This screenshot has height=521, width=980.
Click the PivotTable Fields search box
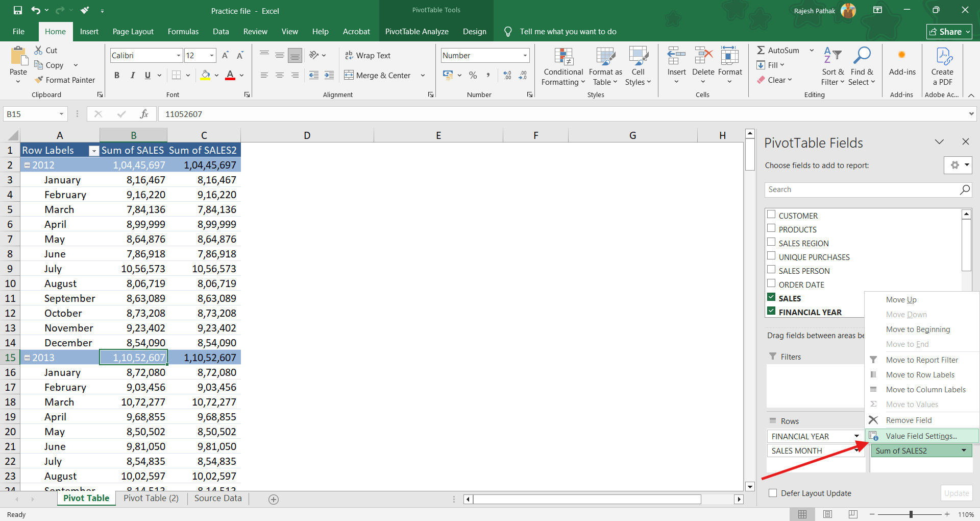tap(862, 190)
